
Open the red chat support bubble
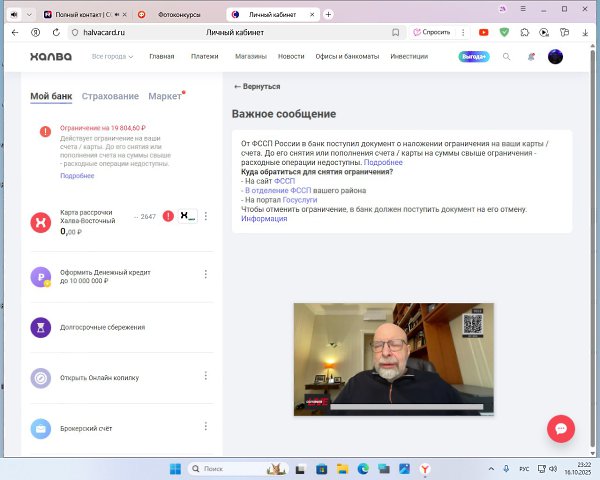[x=560, y=428]
